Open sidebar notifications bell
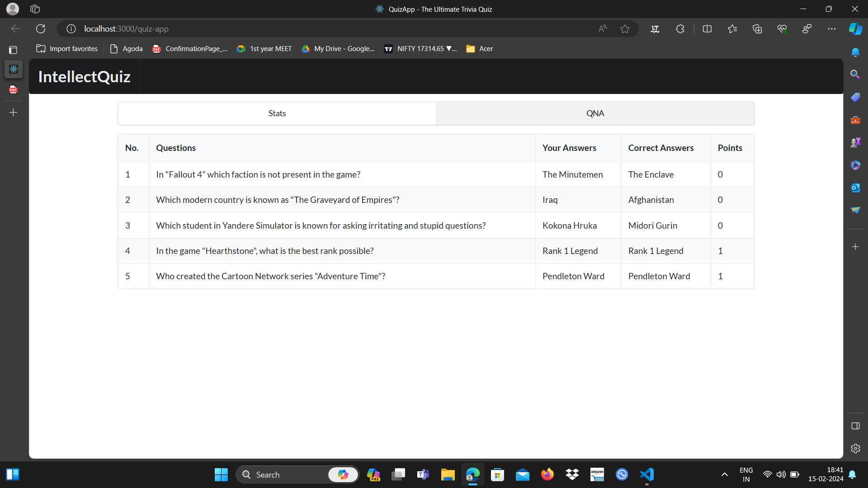 tap(855, 52)
